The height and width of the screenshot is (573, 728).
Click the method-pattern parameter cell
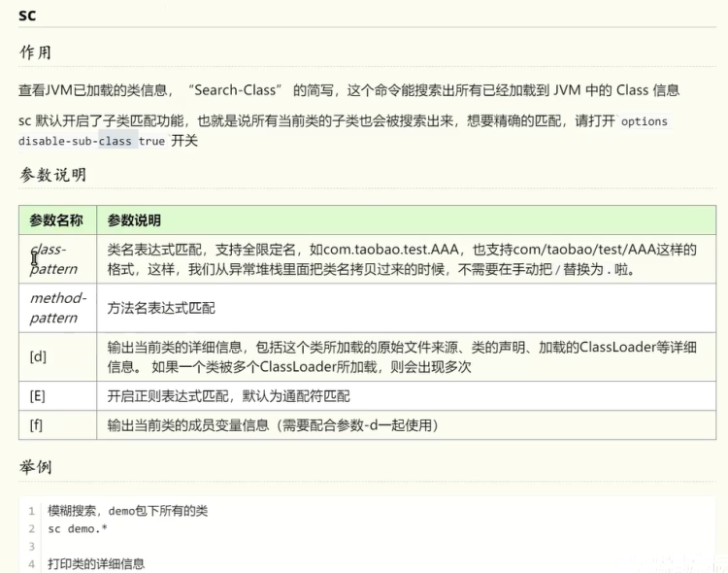pyautogui.click(x=57, y=308)
